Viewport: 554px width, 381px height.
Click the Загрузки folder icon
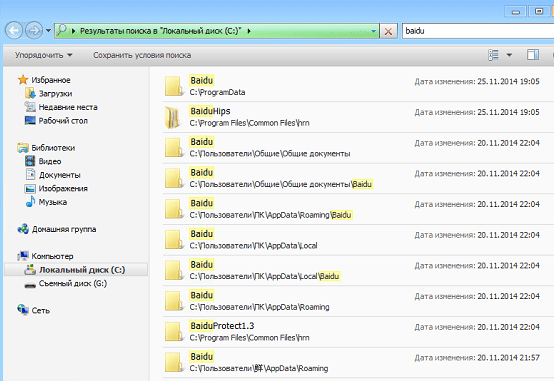[30, 93]
